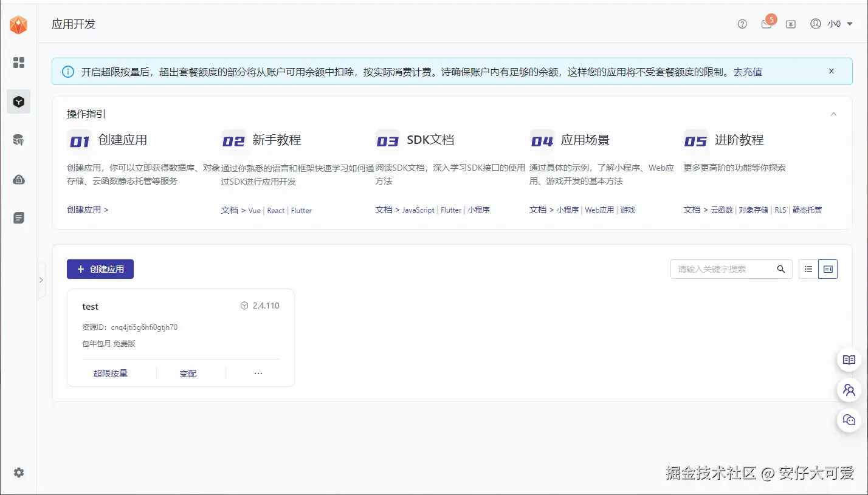Open the three-dot more menu on test card
Image resolution: width=868 pixels, height=495 pixels.
tap(258, 374)
